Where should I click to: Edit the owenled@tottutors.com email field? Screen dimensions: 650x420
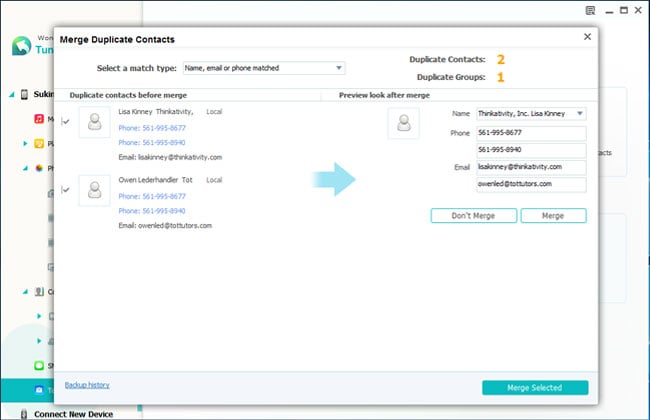[x=531, y=184]
